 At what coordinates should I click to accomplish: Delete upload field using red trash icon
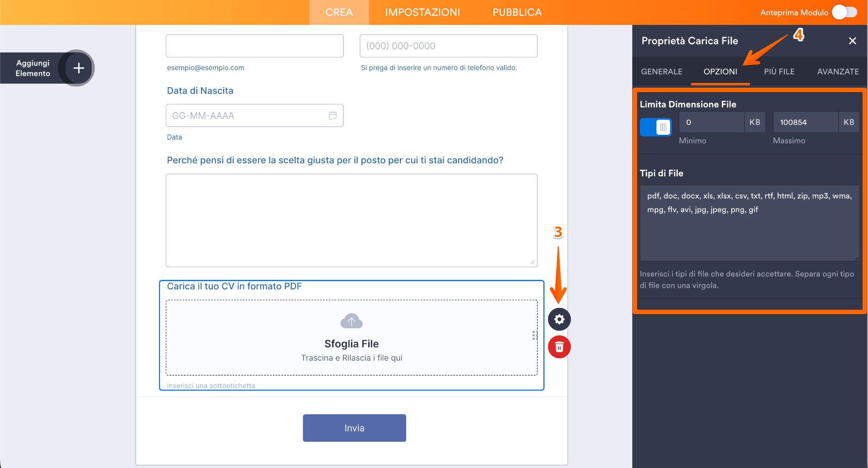coord(559,347)
